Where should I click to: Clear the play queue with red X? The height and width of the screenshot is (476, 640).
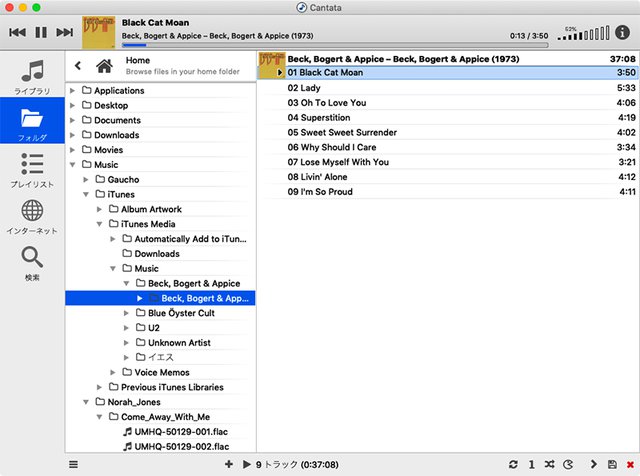[630, 465]
